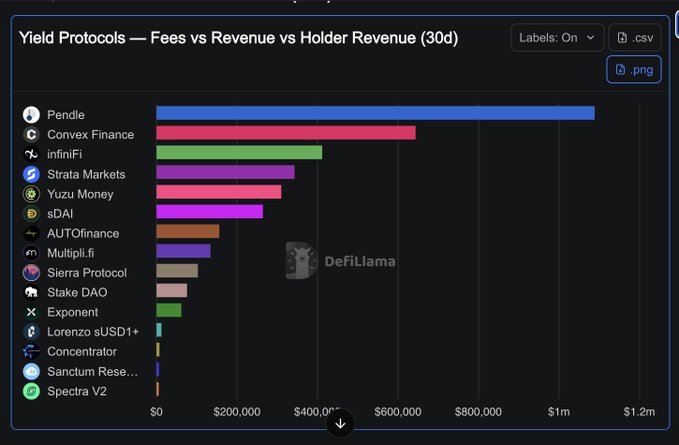Click the infiniFi label text
The image size is (679, 445).
pos(65,154)
